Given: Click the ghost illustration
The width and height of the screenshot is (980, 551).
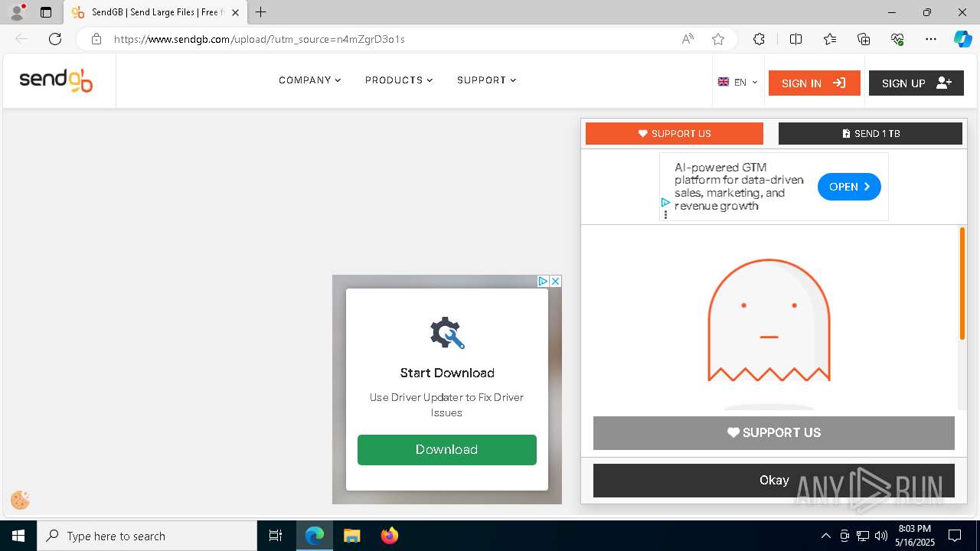Looking at the screenshot, I should pos(769,320).
